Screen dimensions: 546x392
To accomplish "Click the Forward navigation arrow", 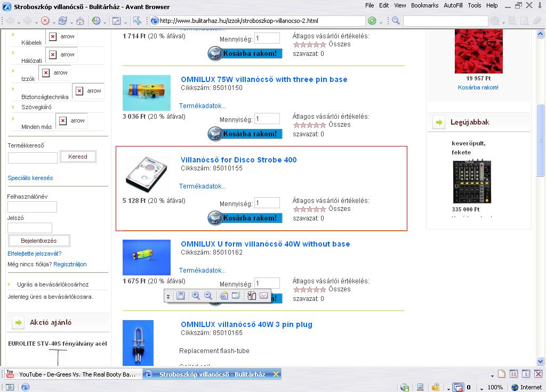I will click(x=27, y=21).
